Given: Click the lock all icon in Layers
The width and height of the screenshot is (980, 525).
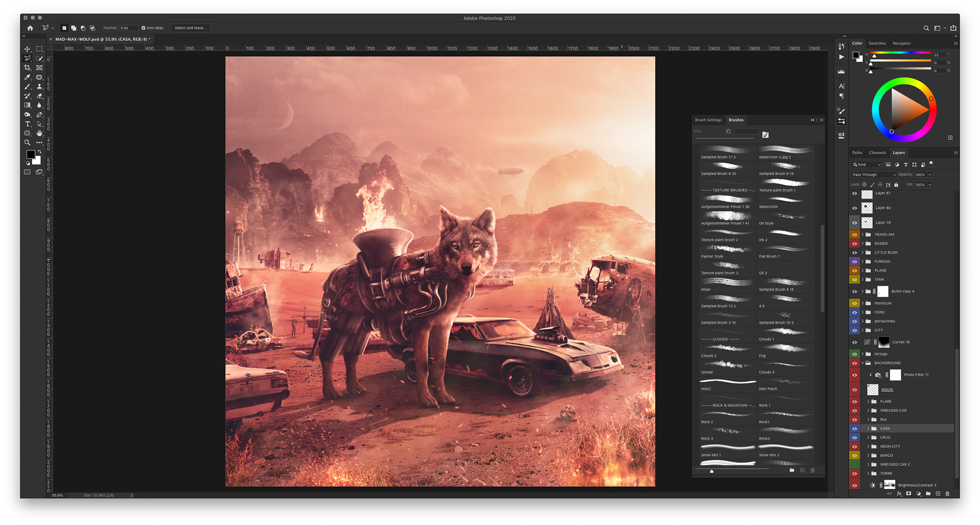Looking at the screenshot, I should 896,185.
